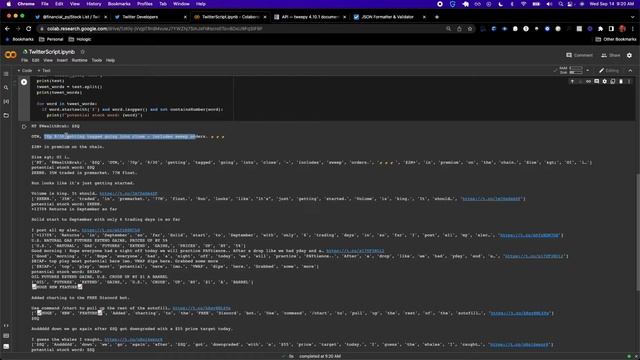Screen dimensions: 640x360
Task: Switch to the Twitter Developers tab
Action: click(x=150, y=17)
